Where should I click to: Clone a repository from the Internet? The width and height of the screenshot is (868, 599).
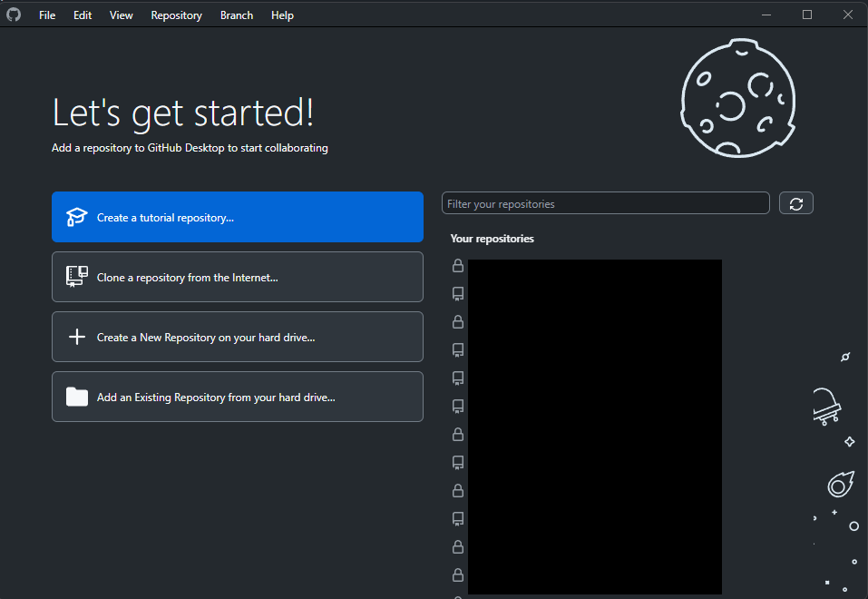(238, 276)
